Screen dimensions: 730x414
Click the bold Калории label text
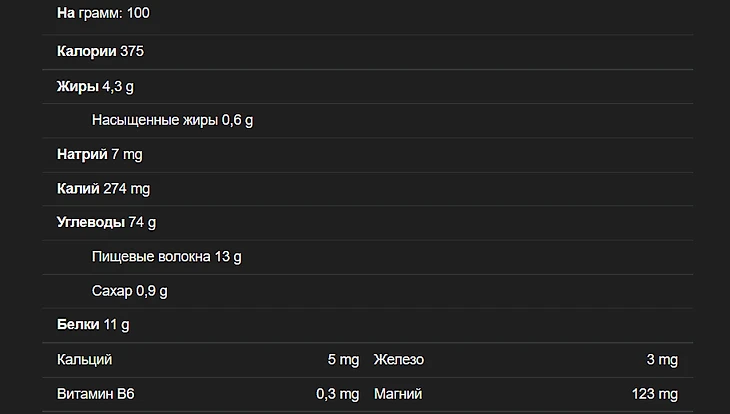coord(86,51)
